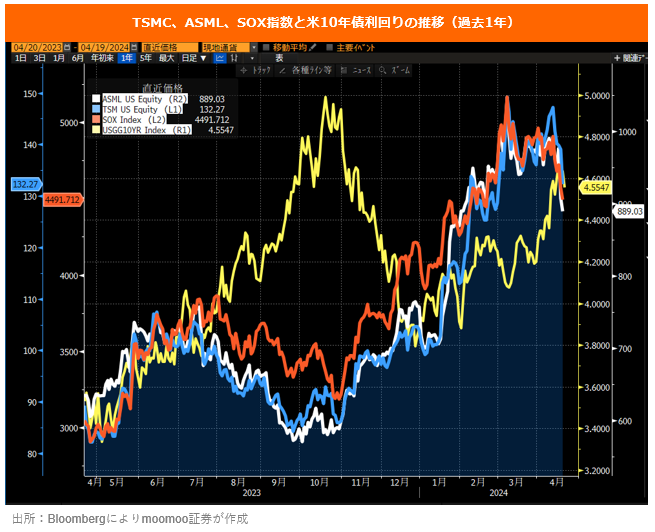Open the 日足 period dropdown
Image resolution: width=655 pixels, height=532 pixels.
point(194,58)
